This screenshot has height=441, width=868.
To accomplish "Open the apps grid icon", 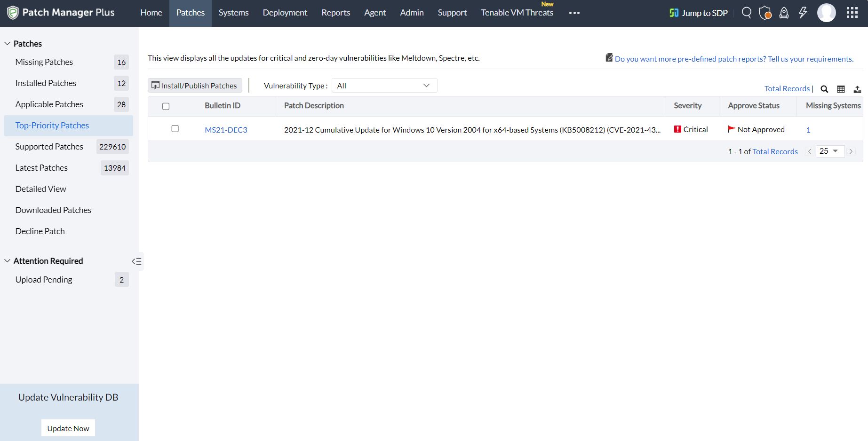I will [852, 13].
